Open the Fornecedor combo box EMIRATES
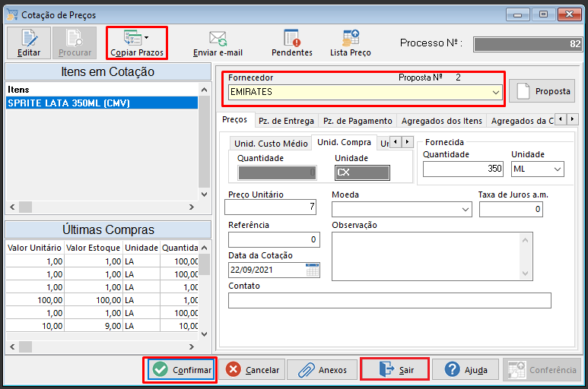Image resolution: width=588 pixels, height=389 pixels. pyautogui.click(x=365, y=92)
